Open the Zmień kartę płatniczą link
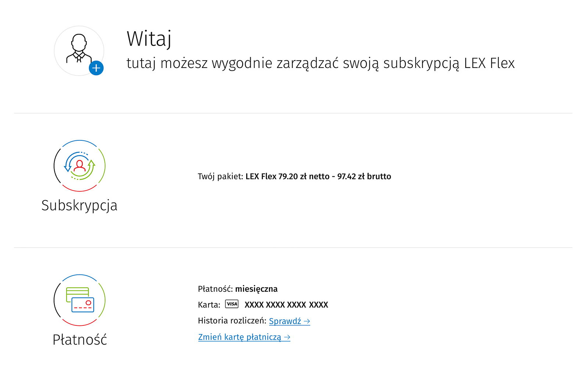588x392 pixels. (x=240, y=337)
